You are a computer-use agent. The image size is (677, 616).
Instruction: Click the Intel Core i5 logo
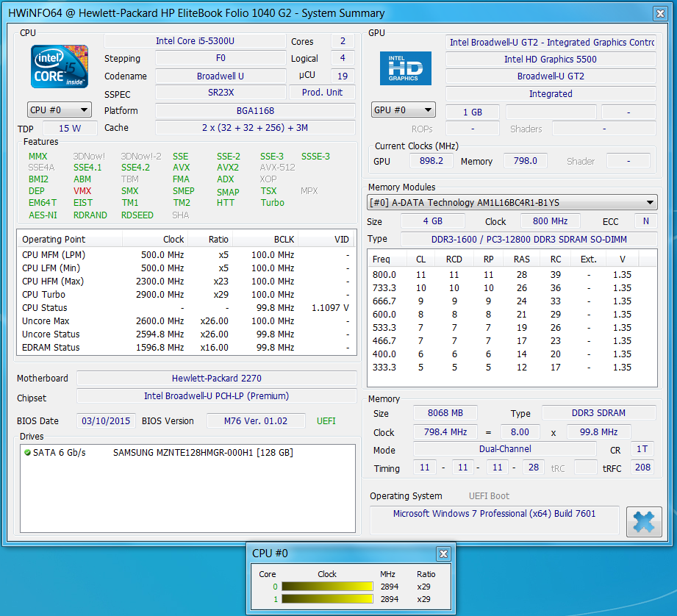pos(60,66)
